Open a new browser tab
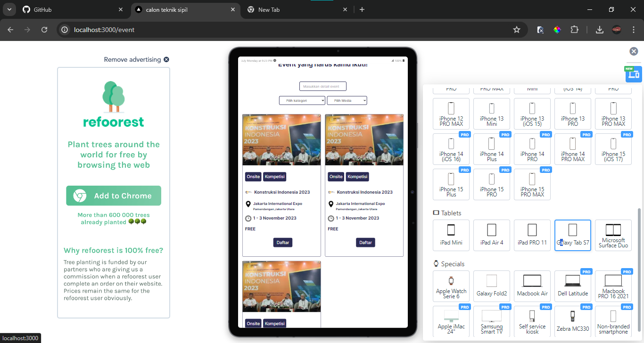This screenshot has width=644, height=343. tap(362, 9)
